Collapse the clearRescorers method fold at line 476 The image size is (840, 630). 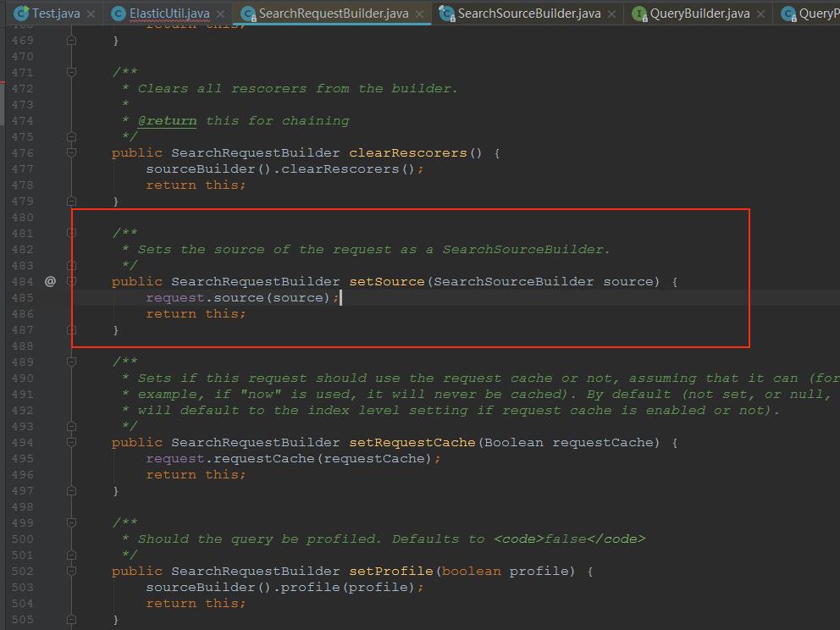(x=71, y=152)
